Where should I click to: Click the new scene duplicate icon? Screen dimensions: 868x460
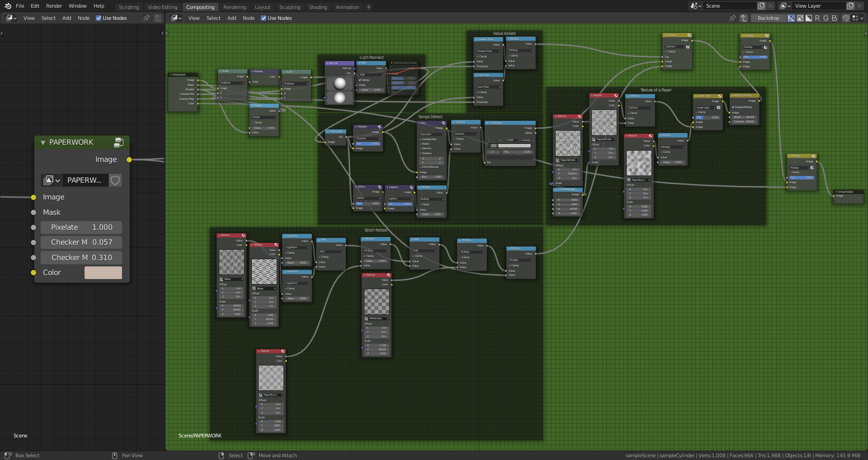761,6
